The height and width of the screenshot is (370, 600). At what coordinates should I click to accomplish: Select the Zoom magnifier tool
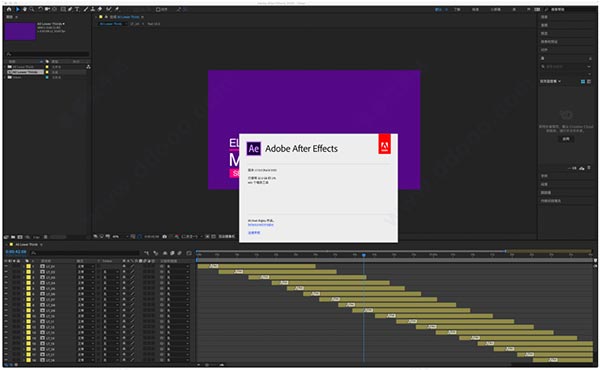pos(32,9)
